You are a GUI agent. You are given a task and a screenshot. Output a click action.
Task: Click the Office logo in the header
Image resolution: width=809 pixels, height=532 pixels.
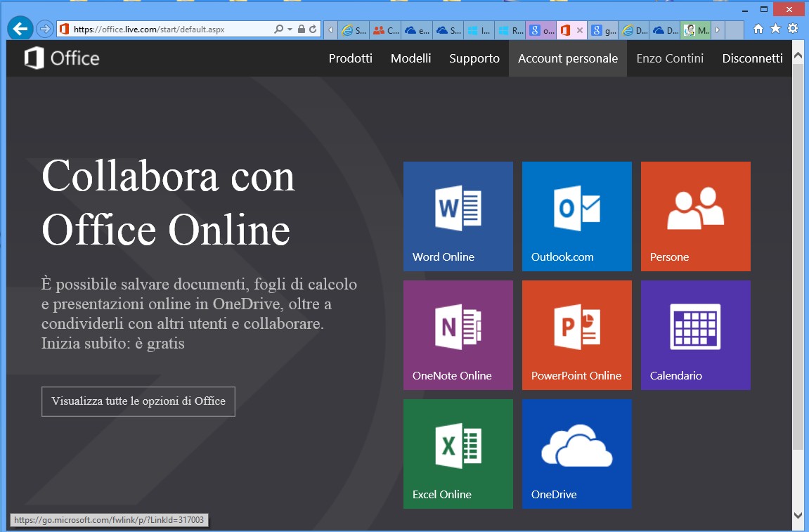[x=62, y=58]
